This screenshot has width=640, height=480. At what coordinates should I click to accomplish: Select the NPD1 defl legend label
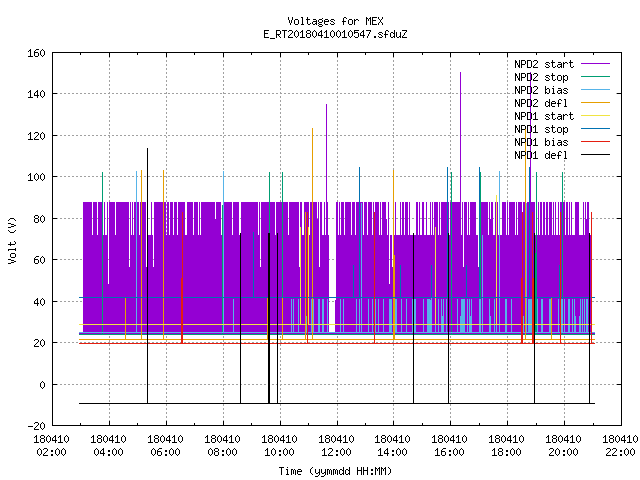tap(541, 156)
